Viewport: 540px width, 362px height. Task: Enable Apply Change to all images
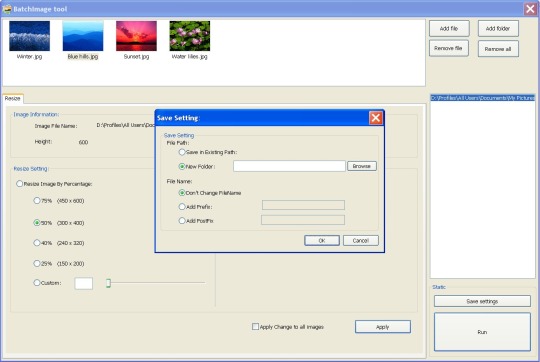[x=255, y=327]
